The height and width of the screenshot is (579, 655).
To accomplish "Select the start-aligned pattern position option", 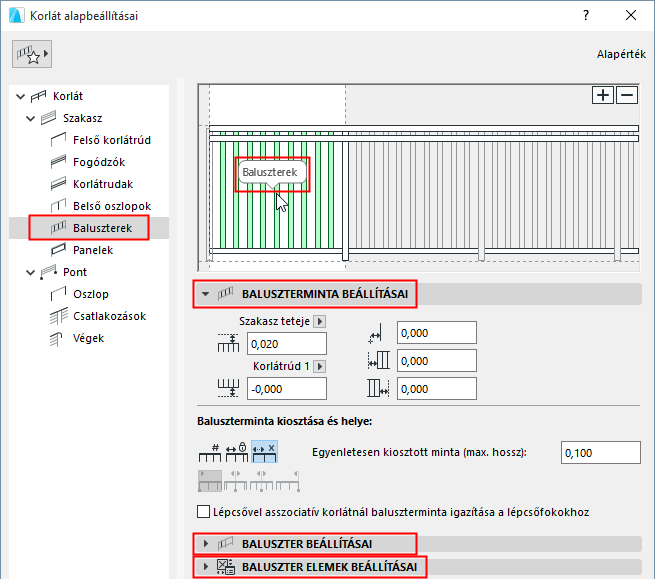I will [x=210, y=481].
